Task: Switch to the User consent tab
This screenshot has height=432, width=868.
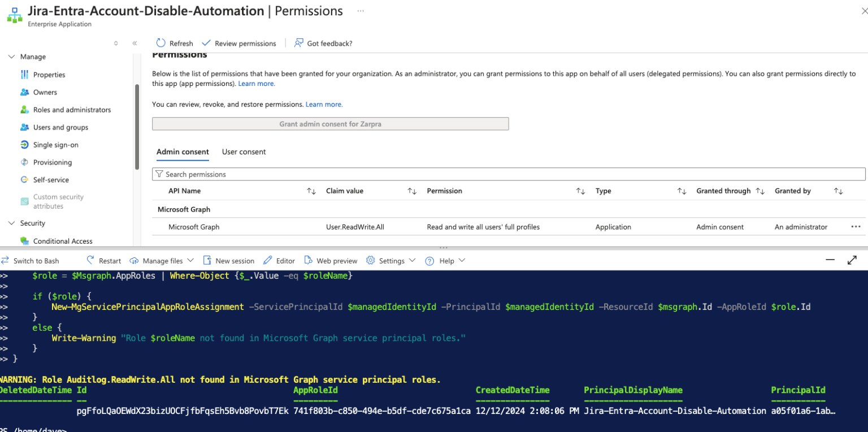Action: tap(244, 152)
